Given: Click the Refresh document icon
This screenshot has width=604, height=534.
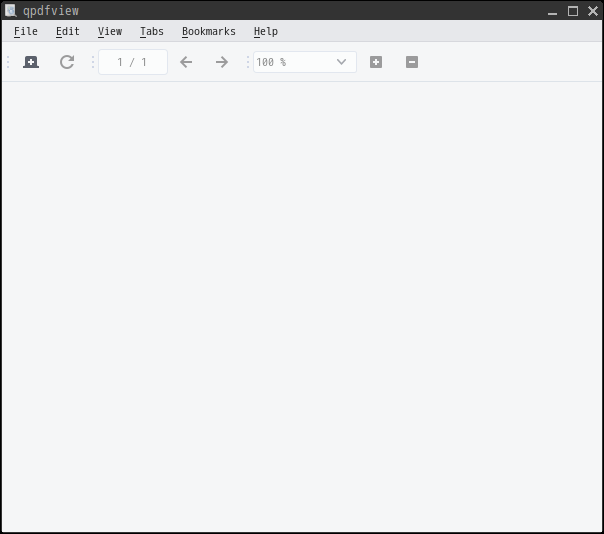Looking at the screenshot, I should pyautogui.click(x=67, y=62).
